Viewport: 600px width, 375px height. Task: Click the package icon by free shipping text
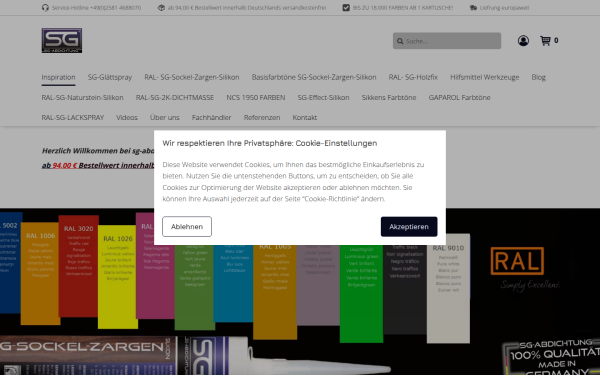coord(161,8)
